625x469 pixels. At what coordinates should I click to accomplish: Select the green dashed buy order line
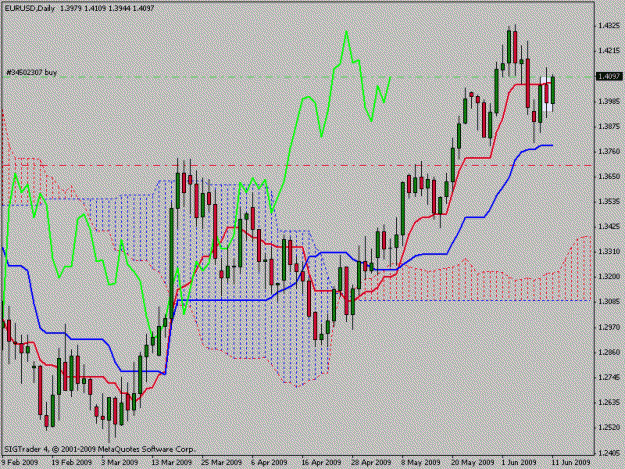(299, 77)
